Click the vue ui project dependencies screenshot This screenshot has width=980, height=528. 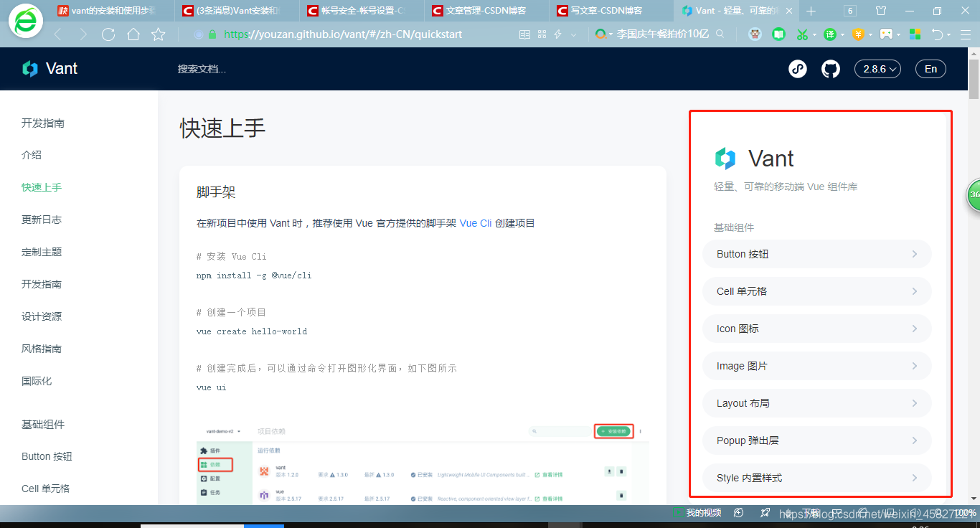pyautogui.click(x=423, y=462)
